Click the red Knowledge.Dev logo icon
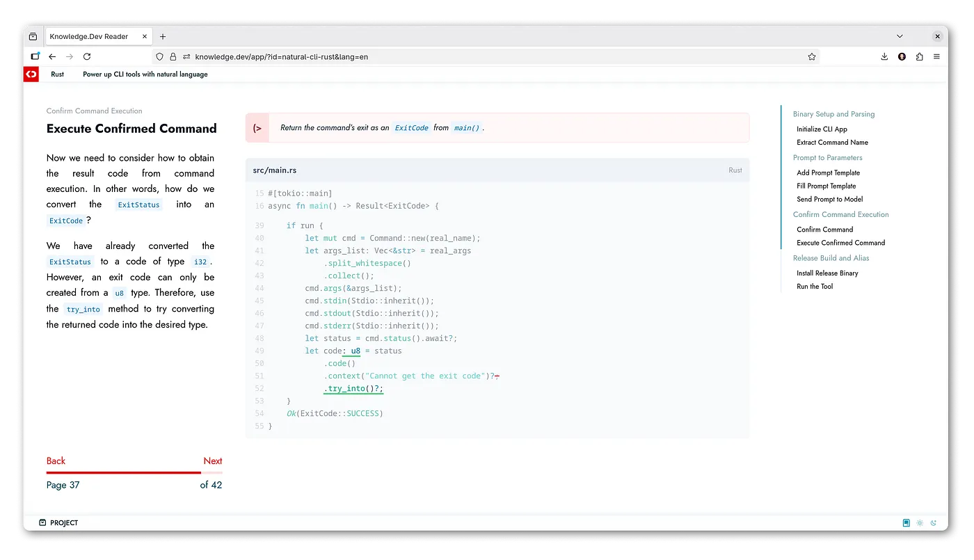 pos(31,74)
